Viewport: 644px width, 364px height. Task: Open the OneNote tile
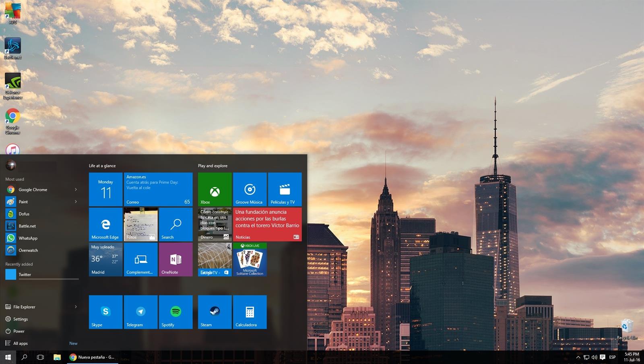pyautogui.click(x=175, y=259)
